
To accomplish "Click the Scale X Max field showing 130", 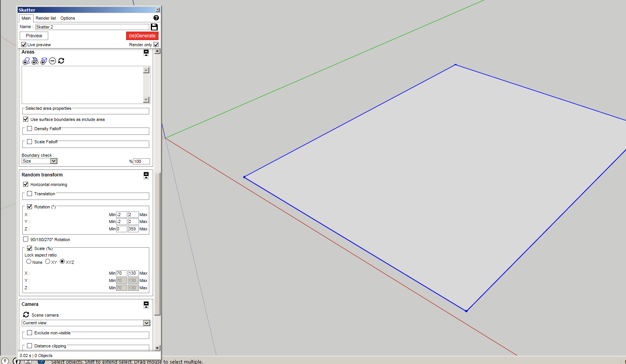I will click(x=133, y=273).
